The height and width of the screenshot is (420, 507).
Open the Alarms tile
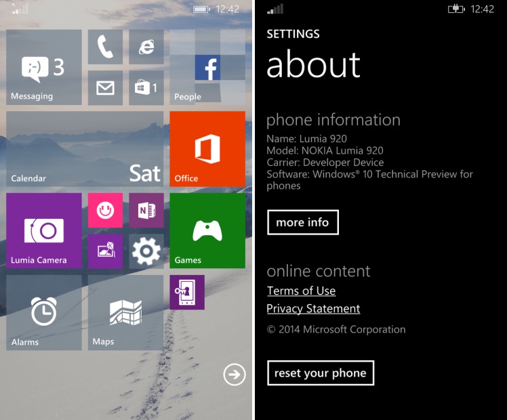[x=43, y=312]
